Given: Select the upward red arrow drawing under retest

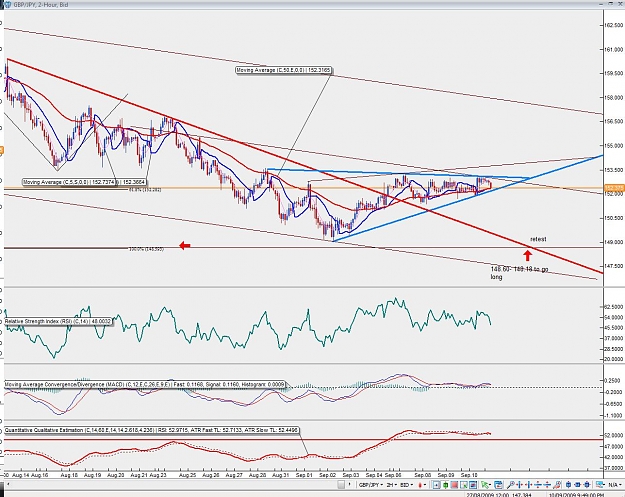Looking at the screenshot, I should pyautogui.click(x=527, y=255).
